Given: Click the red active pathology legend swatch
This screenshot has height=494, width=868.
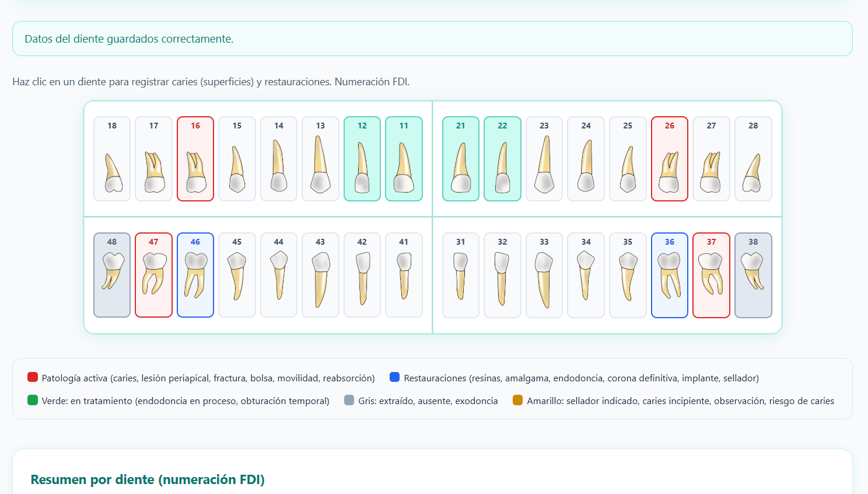Looking at the screenshot, I should (x=33, y=377).
